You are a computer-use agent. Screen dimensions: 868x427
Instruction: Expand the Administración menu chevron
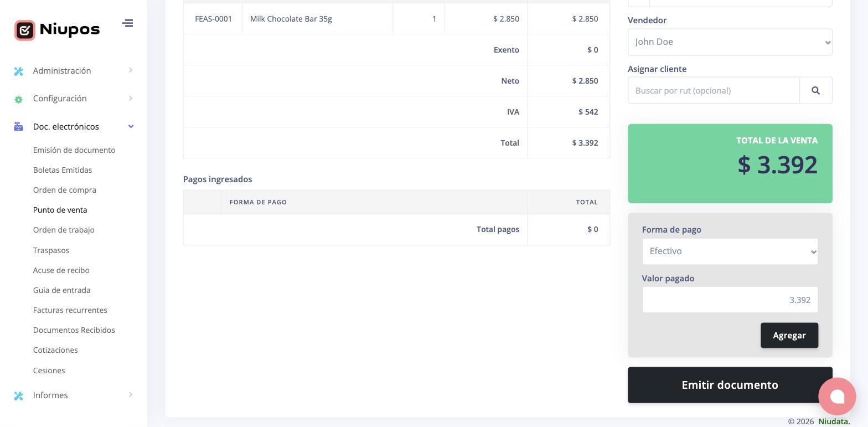(131, 70)
